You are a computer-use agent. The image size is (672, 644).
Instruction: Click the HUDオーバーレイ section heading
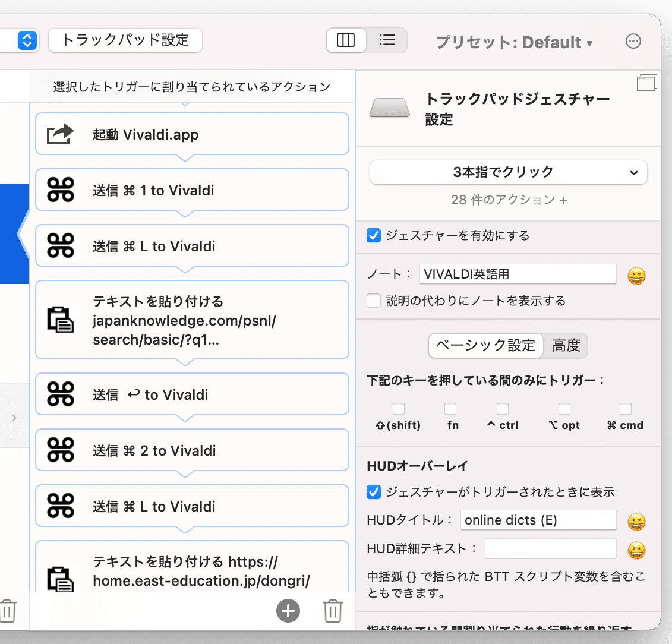coord(418,466)
